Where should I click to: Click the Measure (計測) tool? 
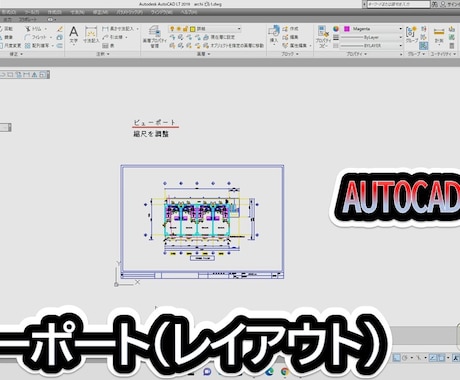[x=439, y=35]
